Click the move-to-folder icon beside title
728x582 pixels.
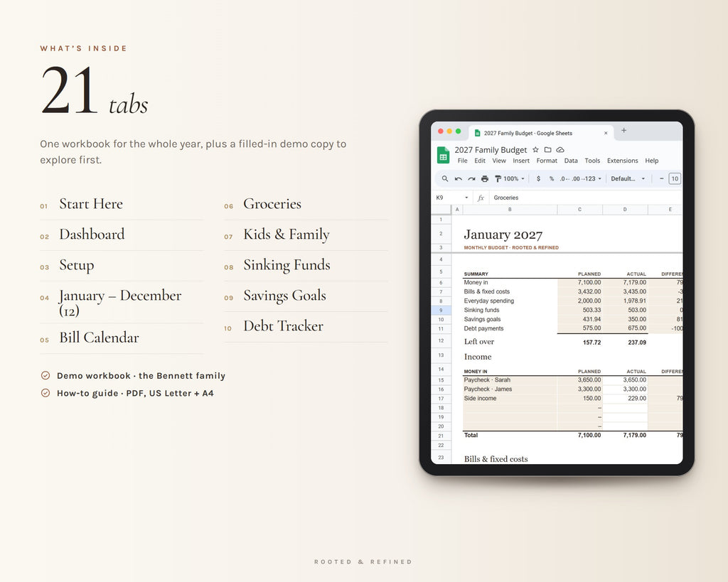[548, 150]
